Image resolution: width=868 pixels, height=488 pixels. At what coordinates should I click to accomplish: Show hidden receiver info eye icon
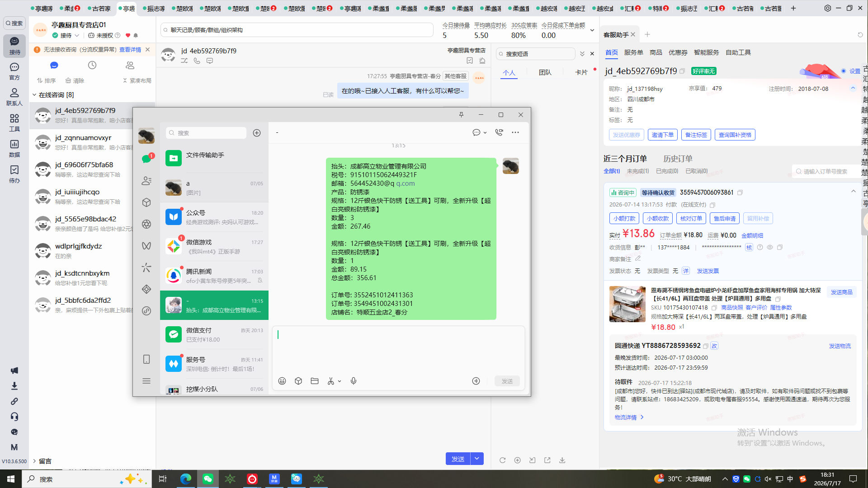coord(770,247)
